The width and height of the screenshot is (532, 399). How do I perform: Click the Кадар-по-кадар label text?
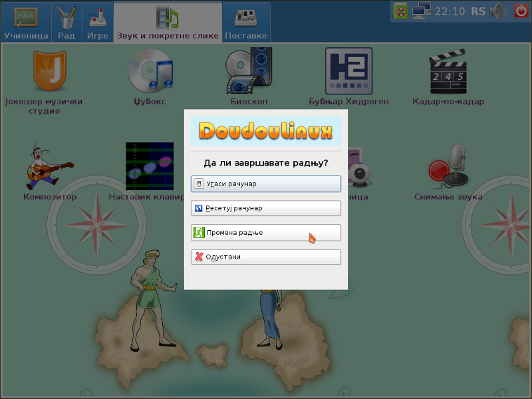pos(448,102)
